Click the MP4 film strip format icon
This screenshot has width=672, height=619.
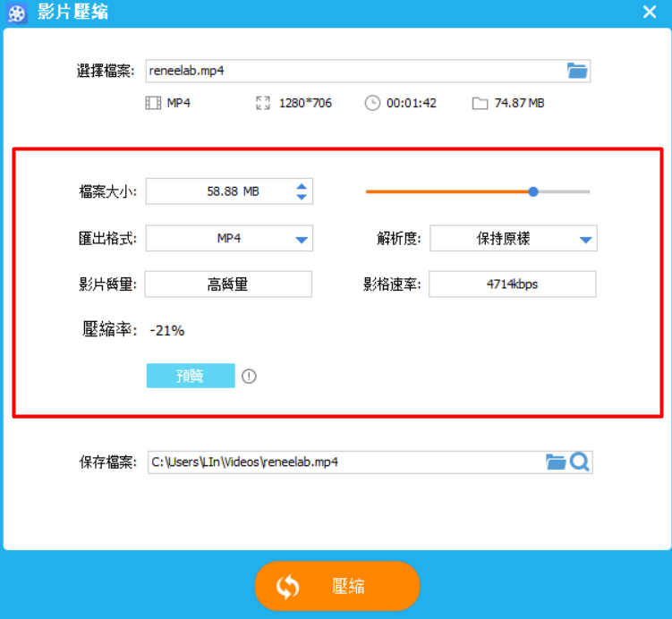[x=153, y=103]
